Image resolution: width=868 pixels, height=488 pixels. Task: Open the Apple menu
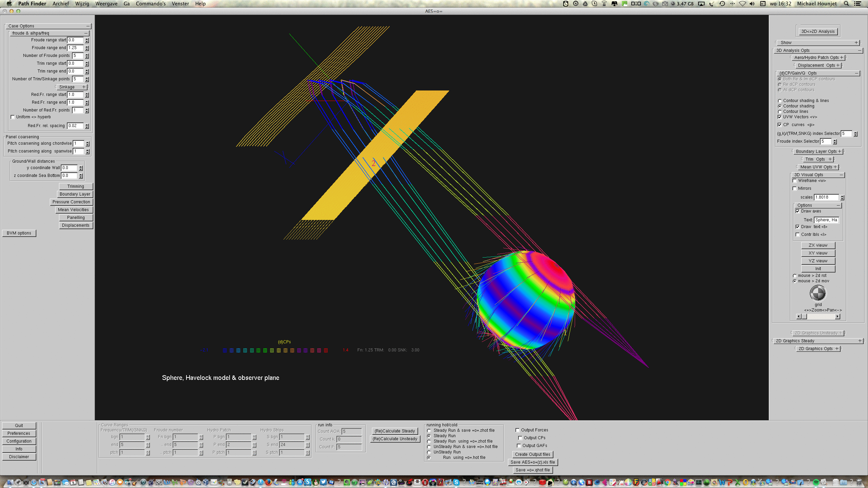(9, 4)
